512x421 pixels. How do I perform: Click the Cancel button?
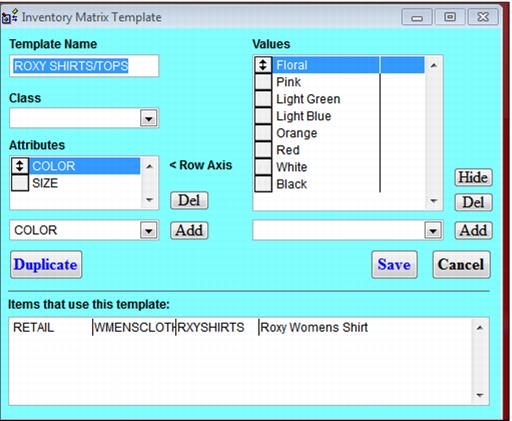pyautogui.click(x=461, y=265)
